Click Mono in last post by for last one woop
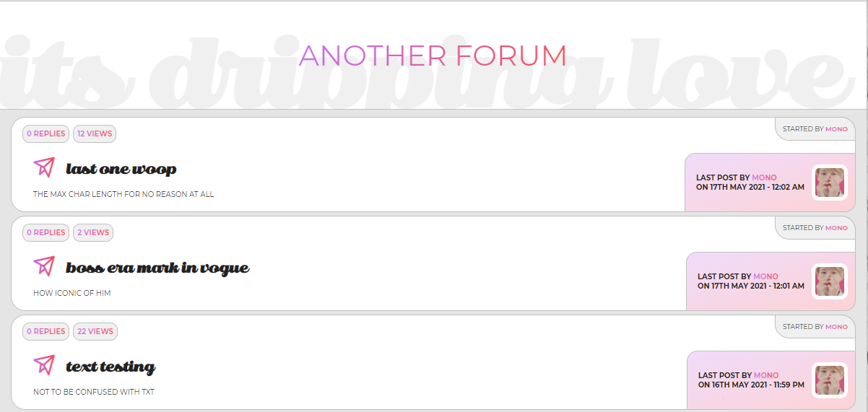 coord(764,177)
